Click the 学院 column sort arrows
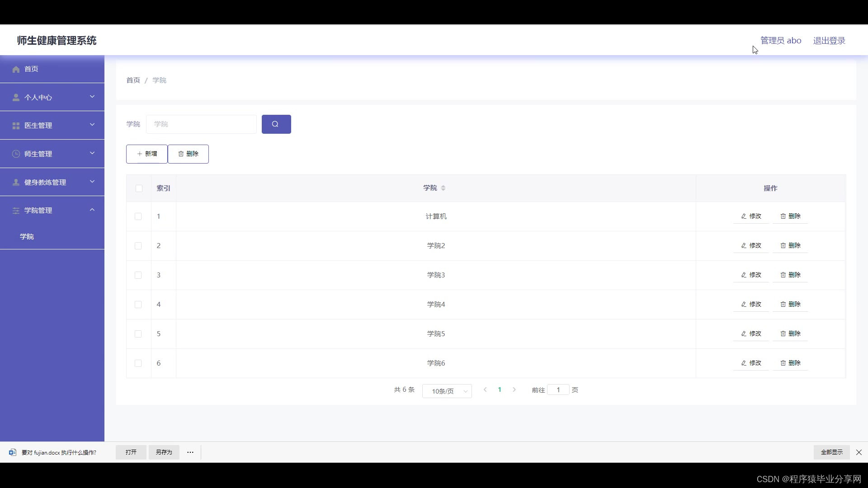The height and width of the screenshot is (488, 868). [x=443, y=188]
